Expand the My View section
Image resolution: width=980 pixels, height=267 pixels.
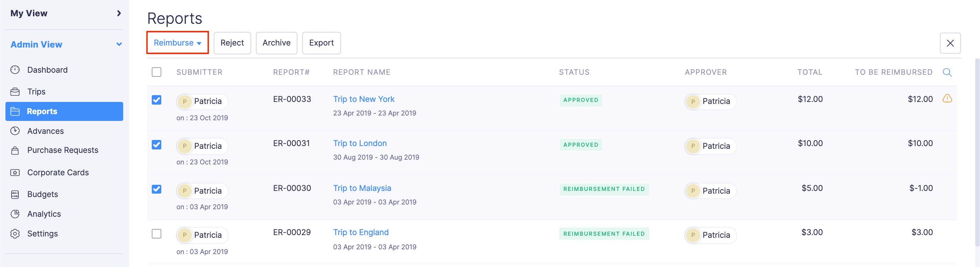[x=119, y=13]
